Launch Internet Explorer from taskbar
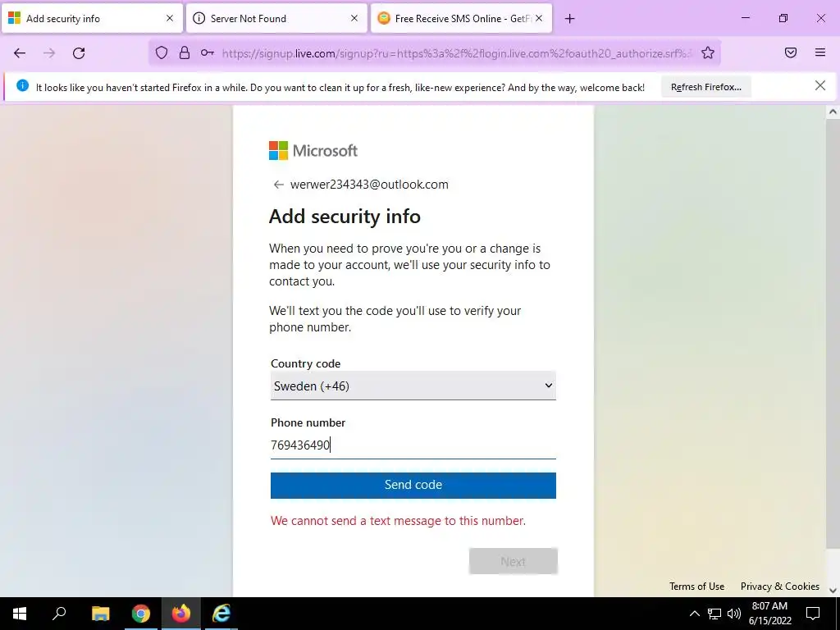840x630 pixels. tap(221, 614)
